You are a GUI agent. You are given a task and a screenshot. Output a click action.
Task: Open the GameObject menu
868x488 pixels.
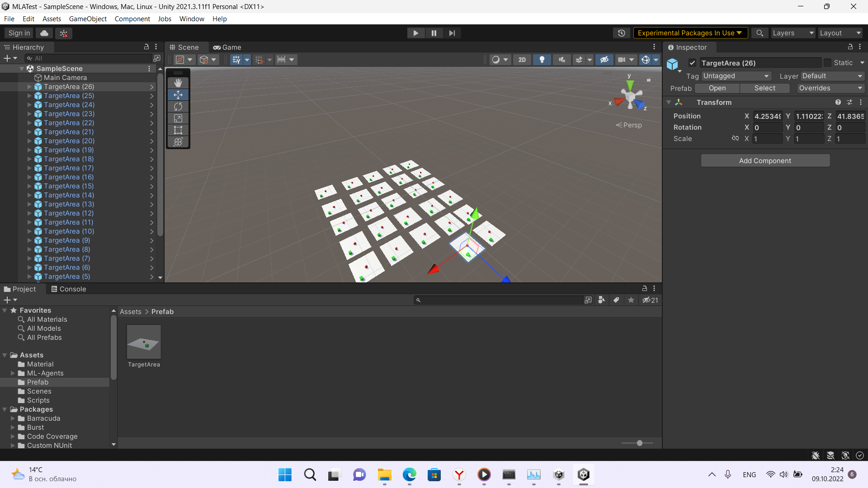pos(88,19)
